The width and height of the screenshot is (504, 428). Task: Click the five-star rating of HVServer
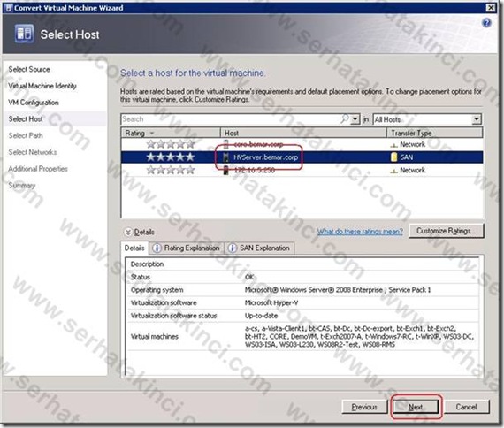pos(171,157)
